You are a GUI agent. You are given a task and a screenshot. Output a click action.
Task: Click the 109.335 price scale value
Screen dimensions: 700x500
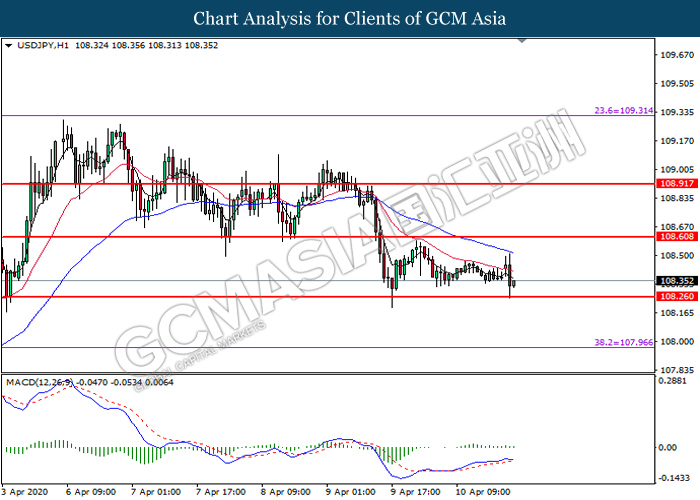[x=677, y=112]
